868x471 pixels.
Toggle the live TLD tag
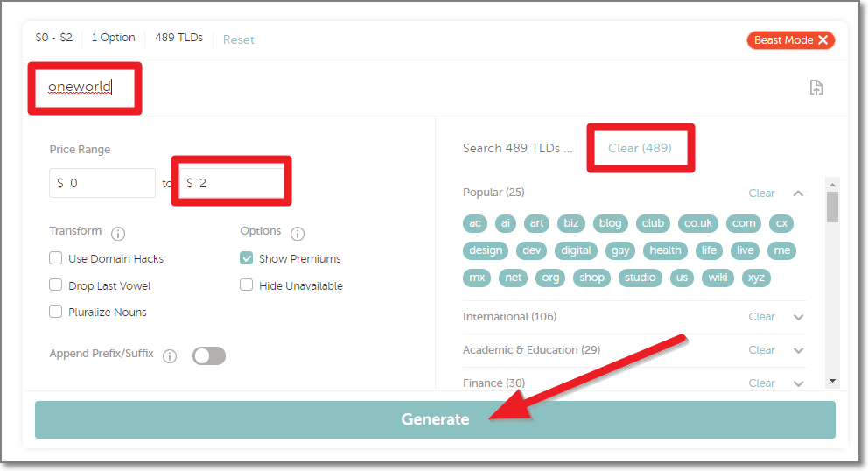(745, 250)
